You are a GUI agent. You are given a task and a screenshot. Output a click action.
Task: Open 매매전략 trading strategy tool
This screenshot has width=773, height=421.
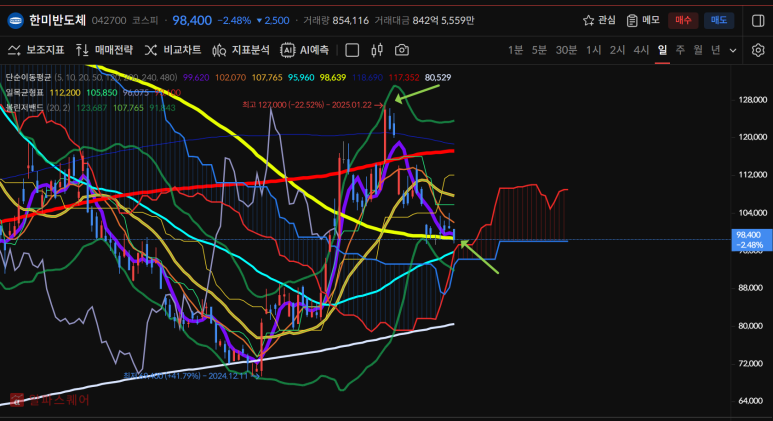click(x=104, y=50)
